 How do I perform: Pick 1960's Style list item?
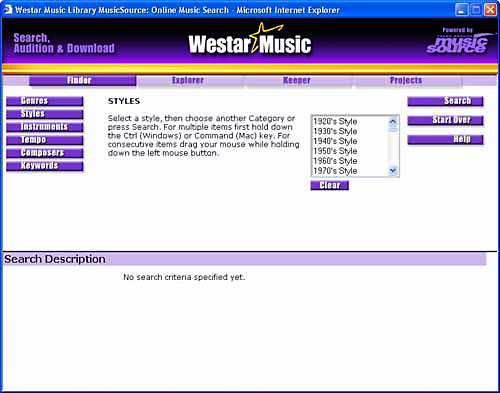point(350,161)
